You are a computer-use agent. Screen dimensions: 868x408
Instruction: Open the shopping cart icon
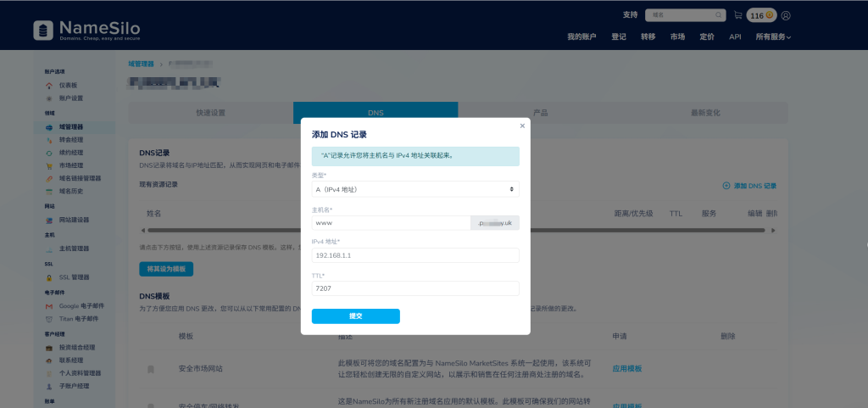pyautogui.click(x=738, y=15)
